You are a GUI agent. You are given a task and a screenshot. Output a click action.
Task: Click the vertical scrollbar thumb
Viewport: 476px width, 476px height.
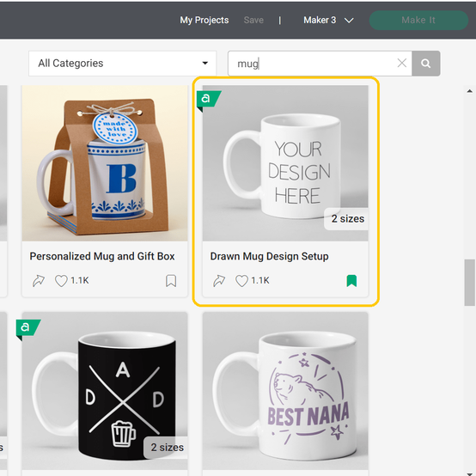coord(470,283)
